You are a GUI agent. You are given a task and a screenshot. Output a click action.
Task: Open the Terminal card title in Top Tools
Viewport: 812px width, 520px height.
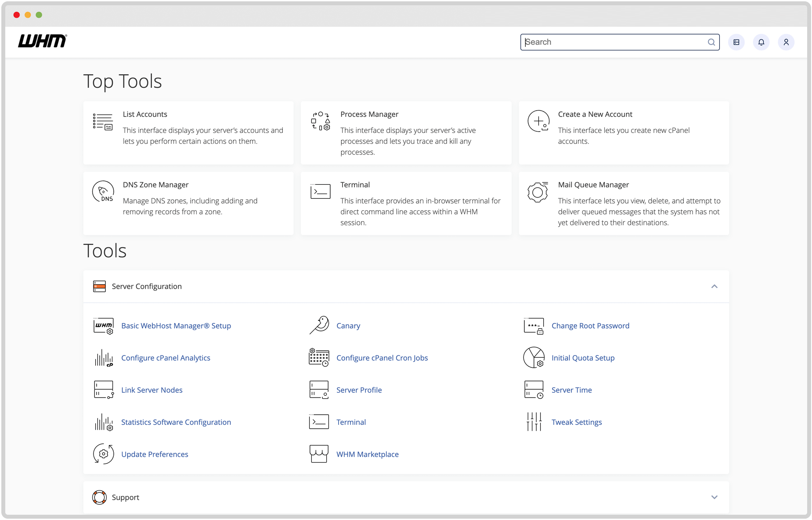click(x=355, y=185)
